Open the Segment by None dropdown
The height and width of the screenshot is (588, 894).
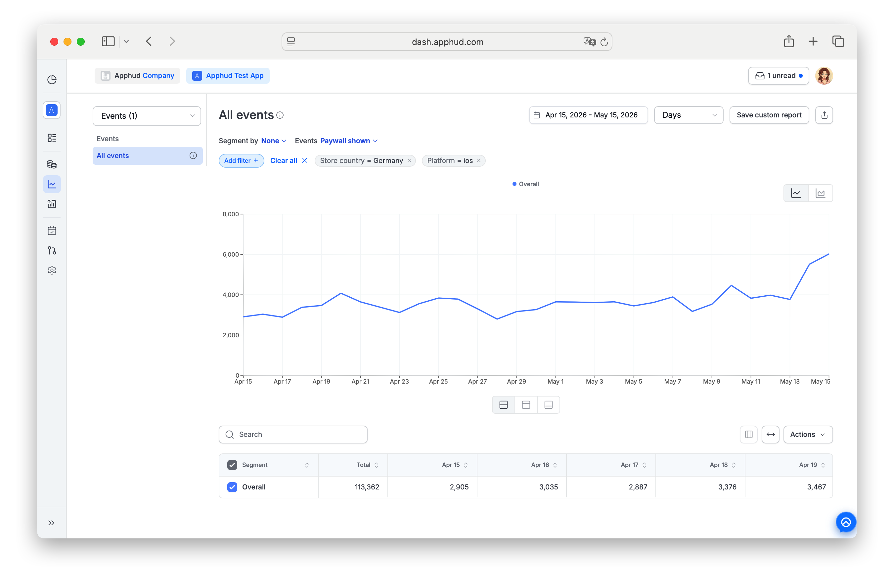point(273,141)
